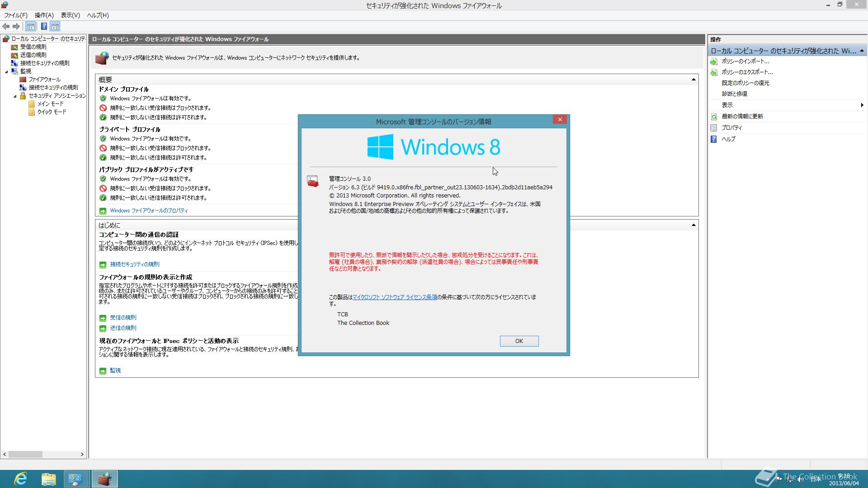Click the tree pane scroll right arrow
868x488 pixels.
tap(82, 454)
